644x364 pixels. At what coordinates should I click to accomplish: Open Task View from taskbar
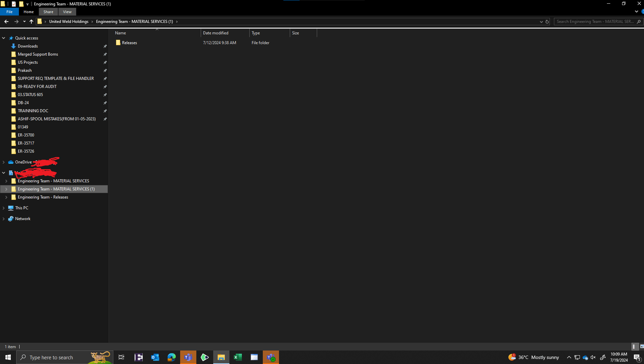click(121, 357)
